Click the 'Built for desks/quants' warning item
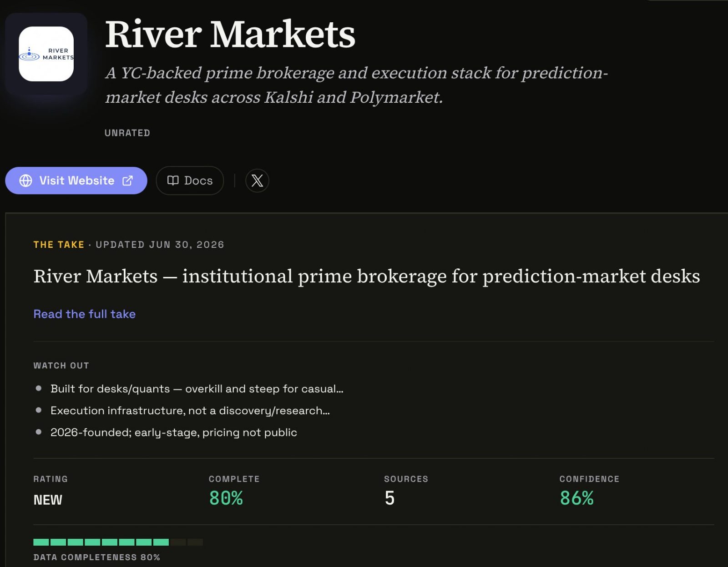728x567 pixels. pos(197,389)
